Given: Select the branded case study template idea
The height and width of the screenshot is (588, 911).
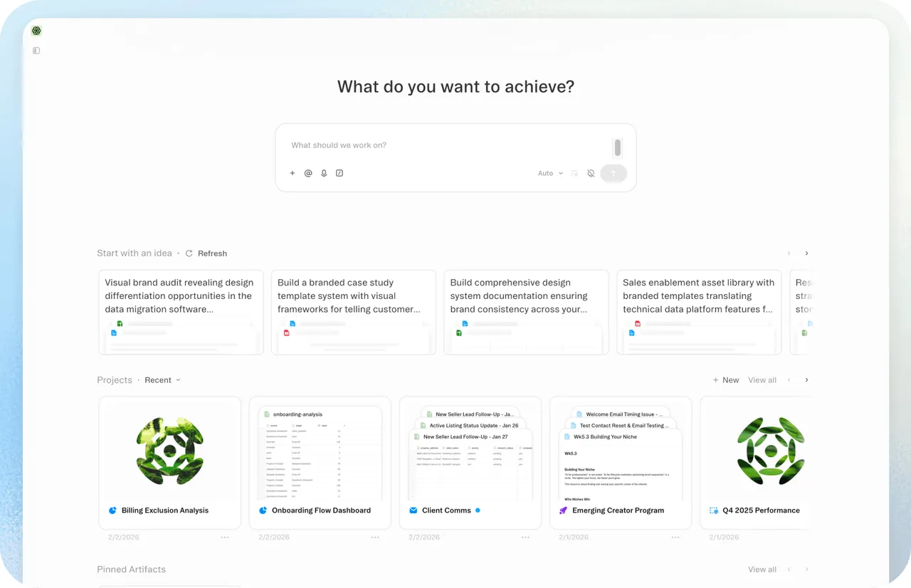Looking at the screenshot, I should [354, 312].
